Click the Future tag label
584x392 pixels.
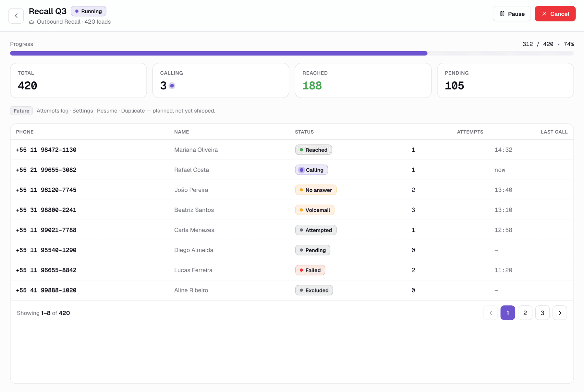21,111
